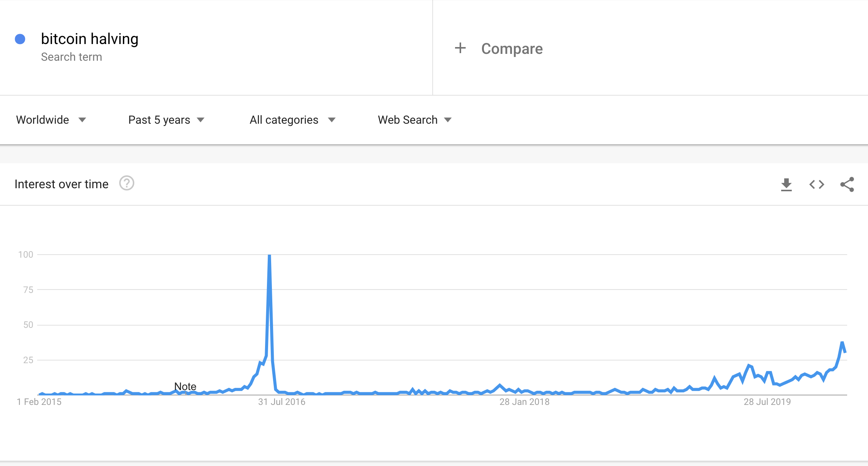The width and height of the screenshot is (868, 466).
Task: Click the Interest over time heading
Action: coord(61,184)
